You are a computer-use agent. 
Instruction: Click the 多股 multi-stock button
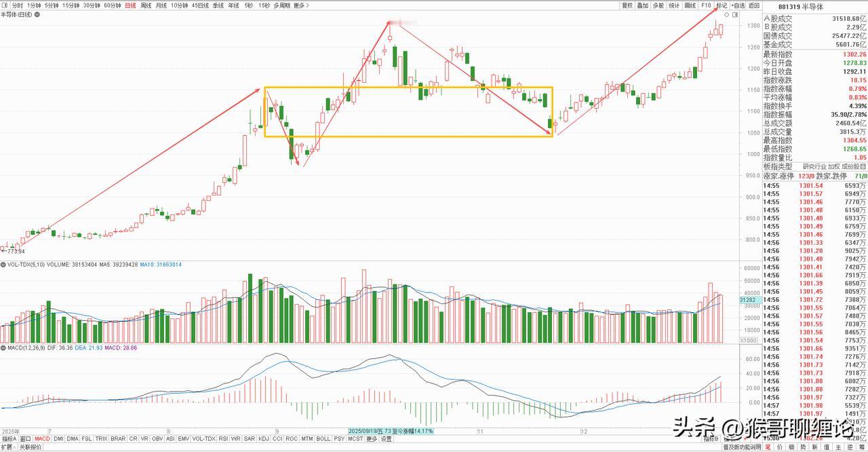pyautogui.click(x=658, y=5)
